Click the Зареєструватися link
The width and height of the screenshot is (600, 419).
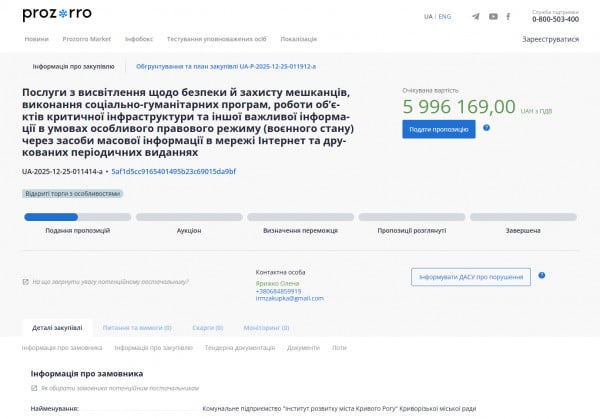(550, 39)
